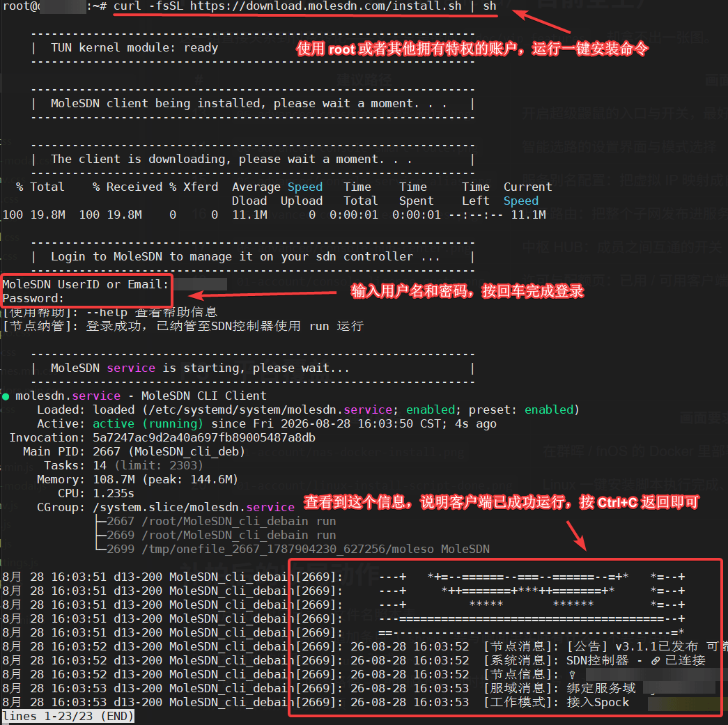Click the '% Received' column header
Screen dimensions: 728x725
point(127,187)
